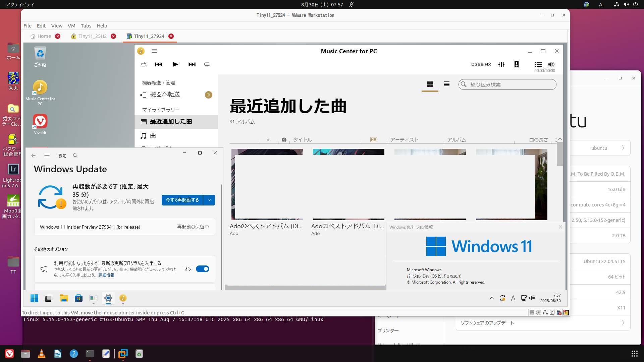Click the volume speaker icon in Music Center

(551, 64)
